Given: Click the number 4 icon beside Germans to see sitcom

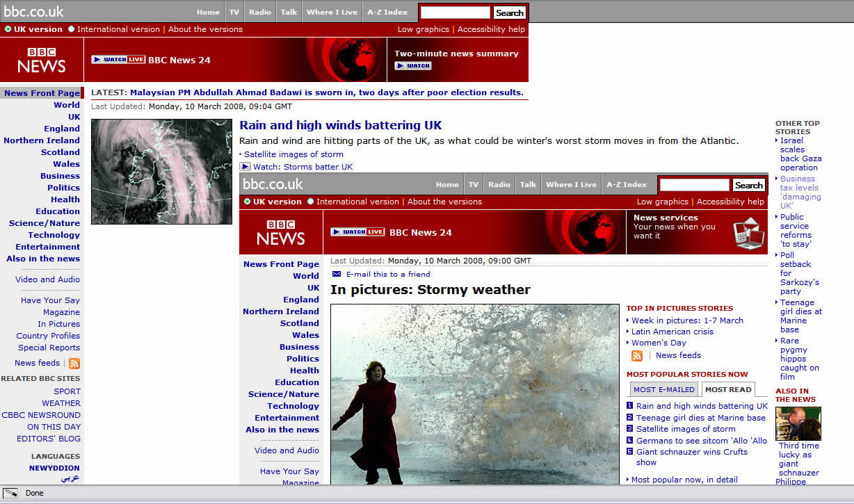Looking at the screenshot, I should click(629, 441).
